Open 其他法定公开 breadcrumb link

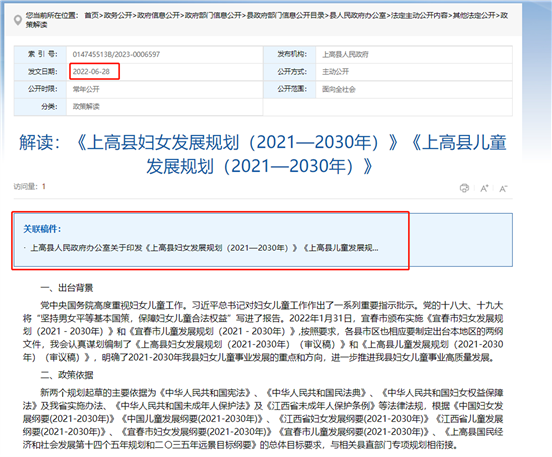474,15
